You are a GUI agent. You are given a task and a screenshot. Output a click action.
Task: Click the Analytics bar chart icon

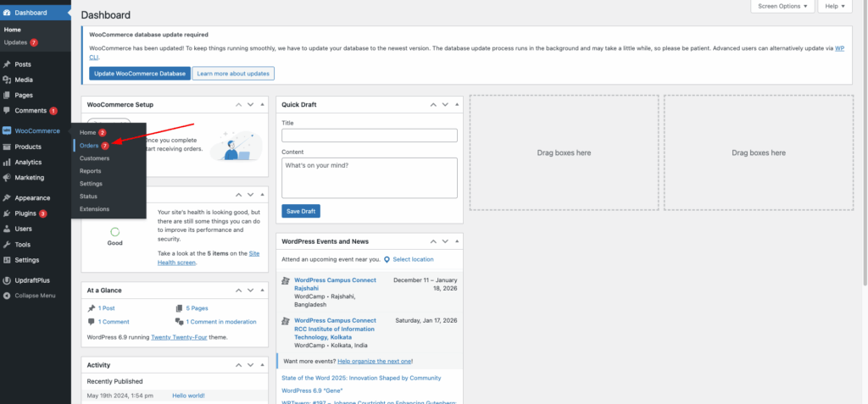pyautogui.click(x=7, y=162)
